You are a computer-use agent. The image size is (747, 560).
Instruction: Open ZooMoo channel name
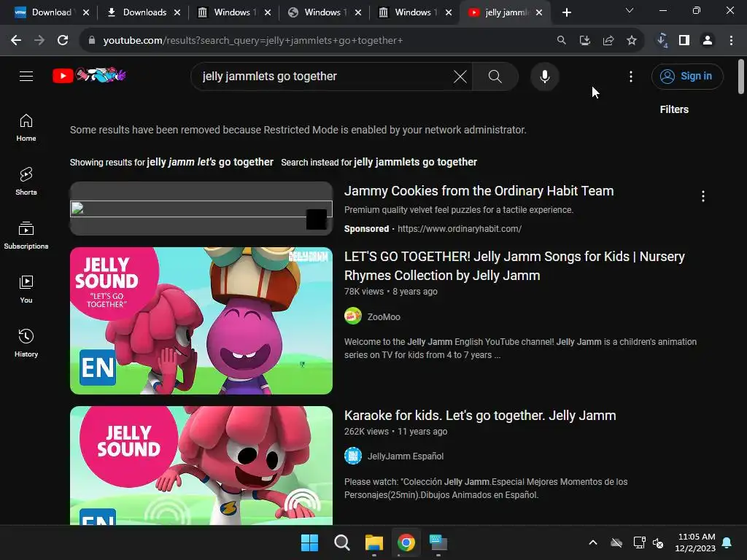pos(384,316)
